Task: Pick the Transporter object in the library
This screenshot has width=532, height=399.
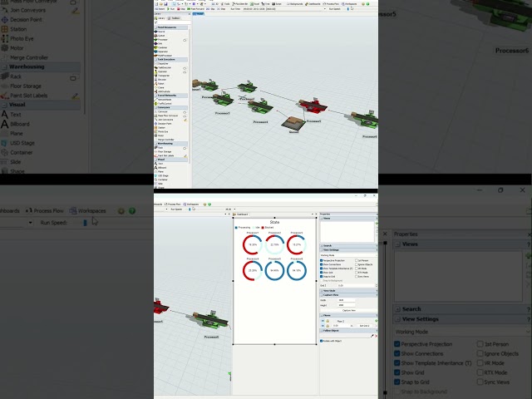Action: [162, 76]
